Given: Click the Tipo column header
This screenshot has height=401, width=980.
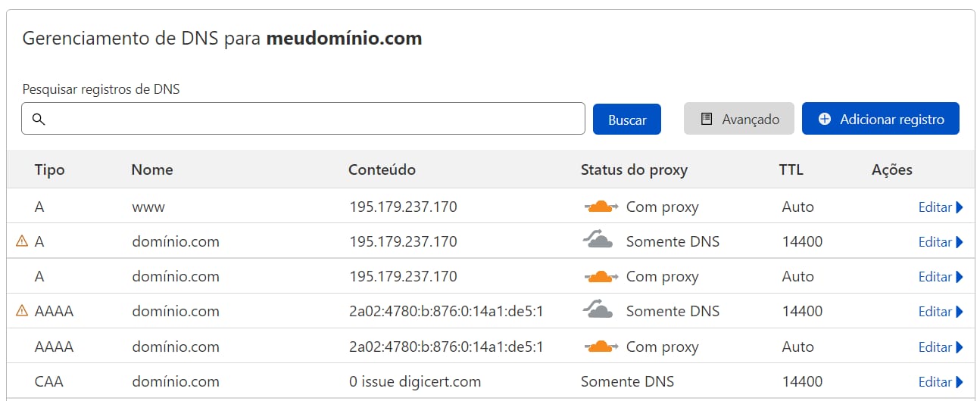Looking at the screenshot, I should pos(50,169).
